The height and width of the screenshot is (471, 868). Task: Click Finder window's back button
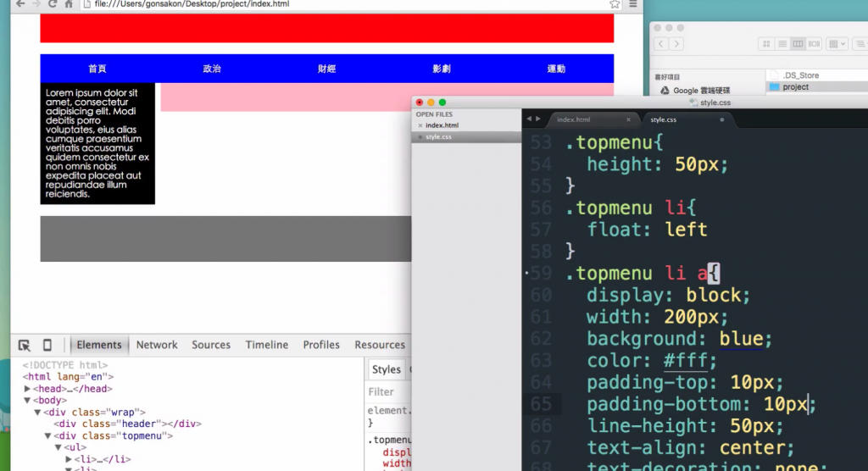coord(661,44)
